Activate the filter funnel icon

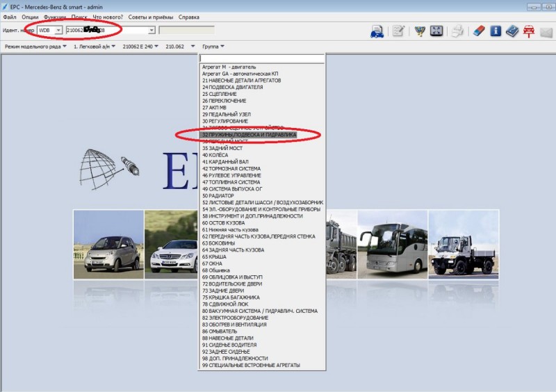[x=420, y=31]
